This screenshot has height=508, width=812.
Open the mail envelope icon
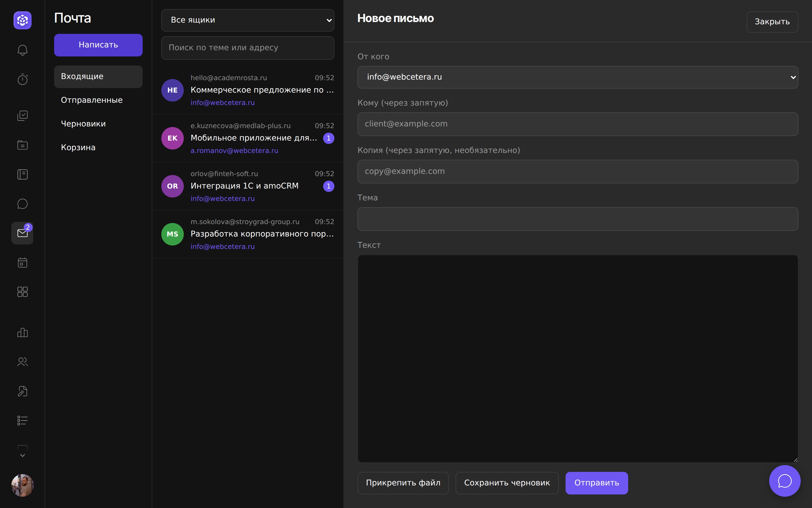click(23, 233)
